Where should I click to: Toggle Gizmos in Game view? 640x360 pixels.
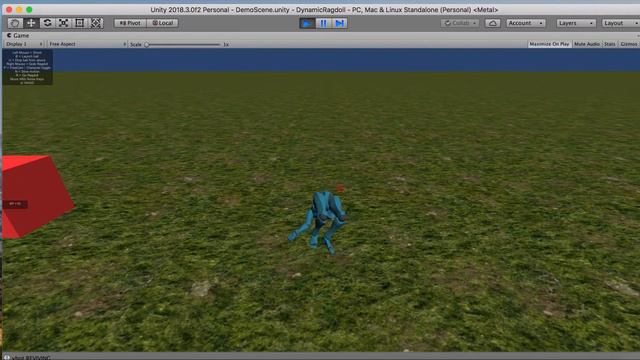[629, 44]
